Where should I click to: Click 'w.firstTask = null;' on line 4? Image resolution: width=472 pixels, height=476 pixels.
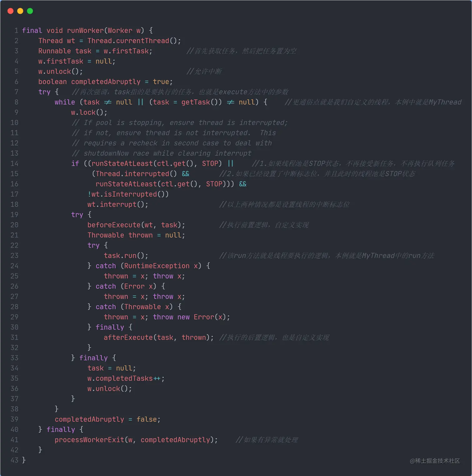(77, 61)
